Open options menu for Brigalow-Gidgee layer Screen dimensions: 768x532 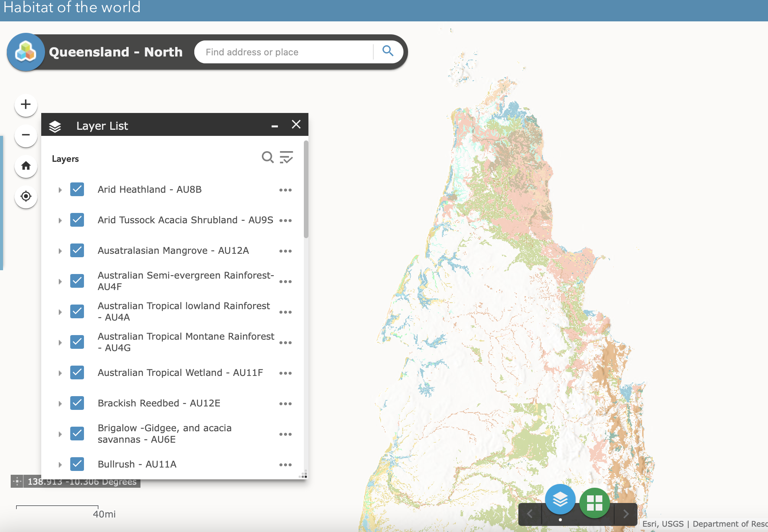(x=286, y=434)
